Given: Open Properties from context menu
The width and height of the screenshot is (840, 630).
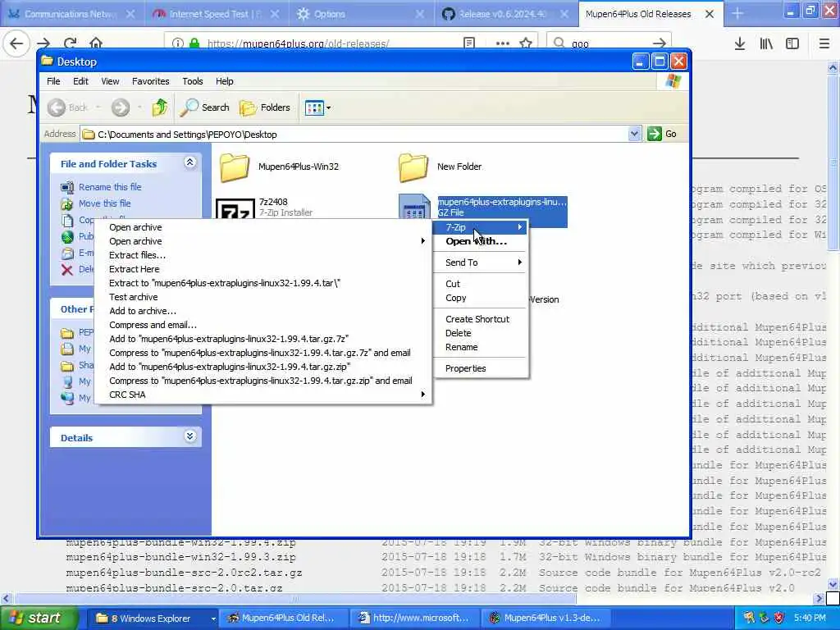Looking at the screenshot, I should (x=481, y=368).
